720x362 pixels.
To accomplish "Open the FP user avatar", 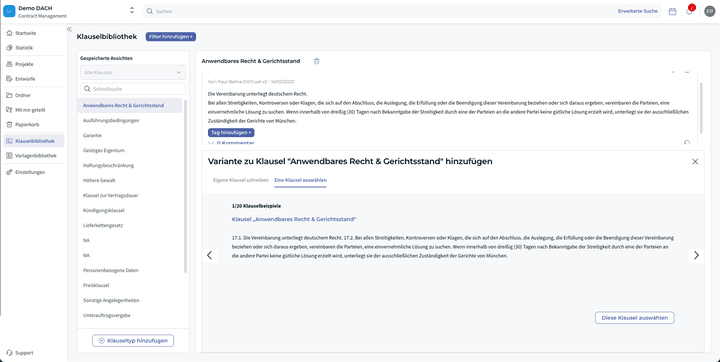I will tap(709, 11).
